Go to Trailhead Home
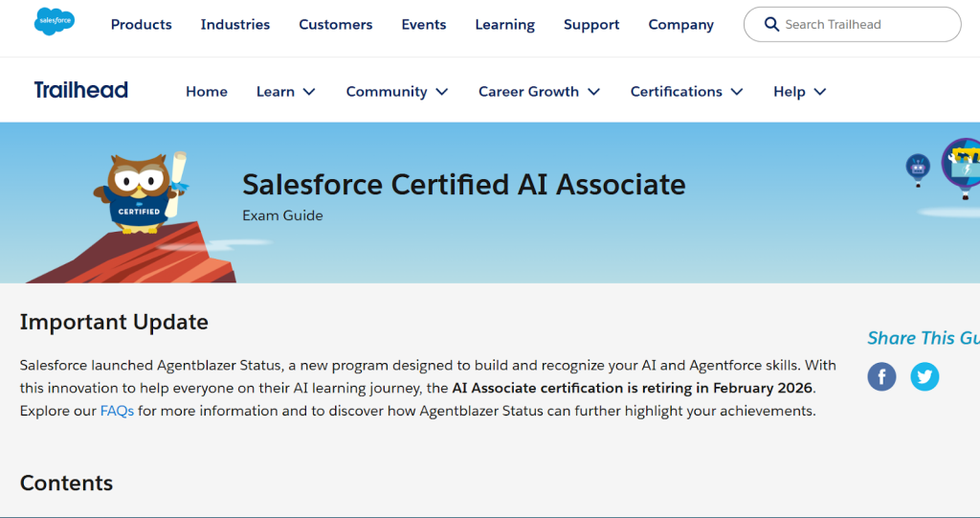The image size is (980, 518). (x=207, y=91)
